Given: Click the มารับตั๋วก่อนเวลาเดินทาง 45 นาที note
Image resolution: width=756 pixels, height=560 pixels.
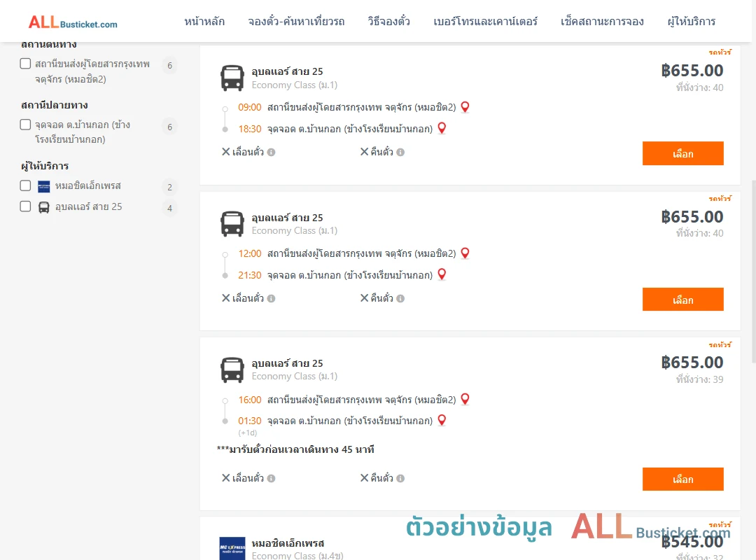Looking at the screenshot, I should pyautogui.click(x=295, y=449).
